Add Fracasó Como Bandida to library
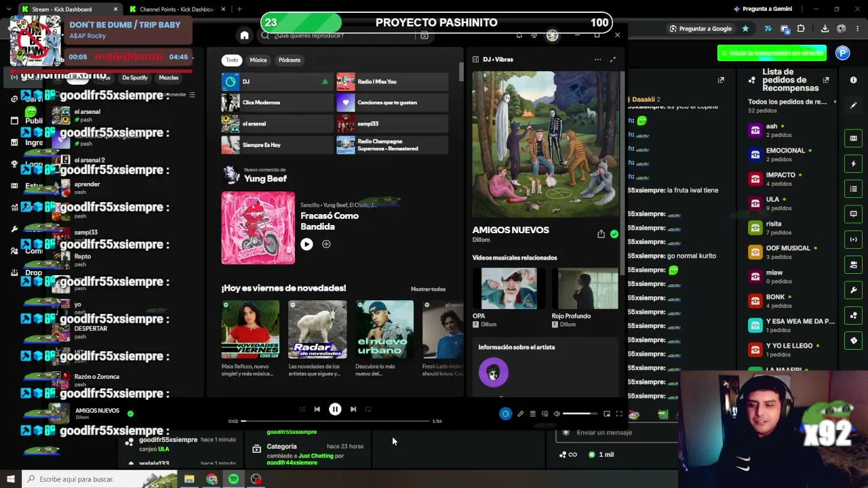This screenshot has height=488, width=868. point(326,244)
